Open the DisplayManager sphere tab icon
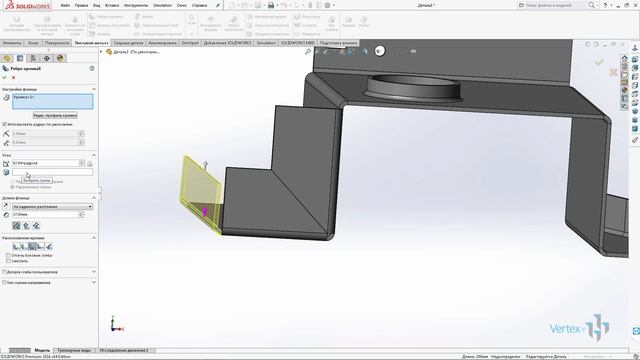Viewport: 640px width, 360px height. (60, 58)
